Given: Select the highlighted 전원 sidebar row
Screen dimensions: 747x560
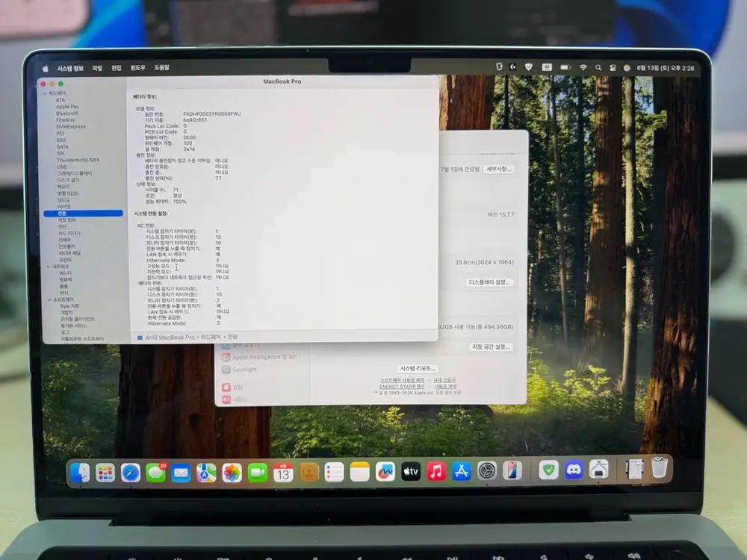Looking at the screenshot, I should [83, 214].
